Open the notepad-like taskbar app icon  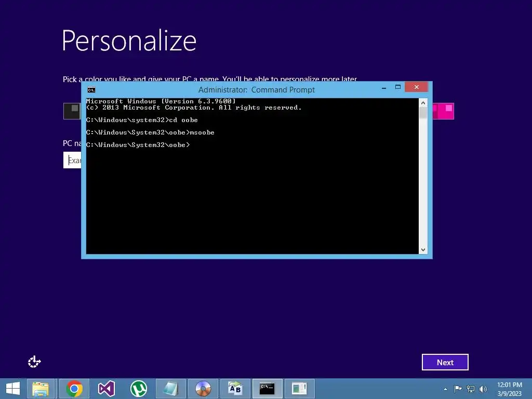170,389
